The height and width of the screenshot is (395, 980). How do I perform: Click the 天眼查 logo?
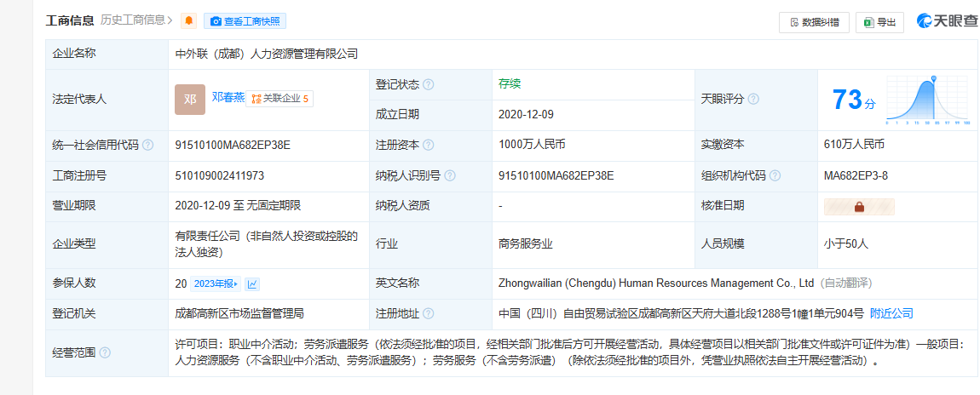tap(946, 21)
